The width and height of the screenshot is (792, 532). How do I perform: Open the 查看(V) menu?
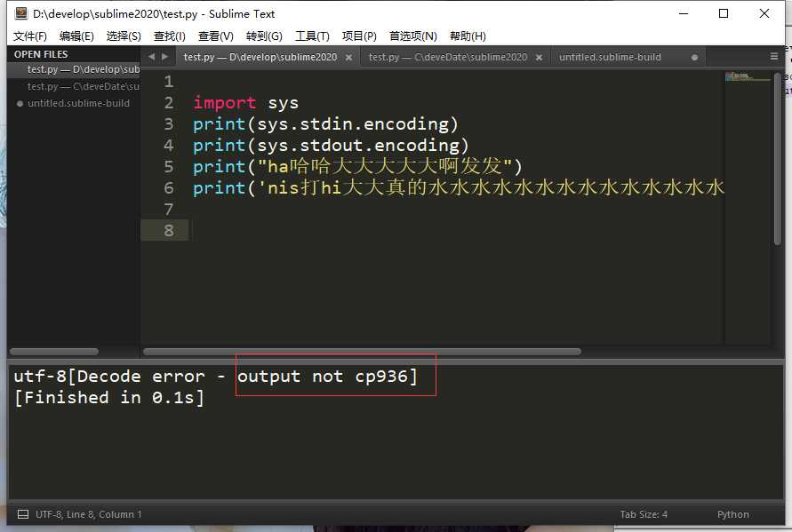(216, 36)
